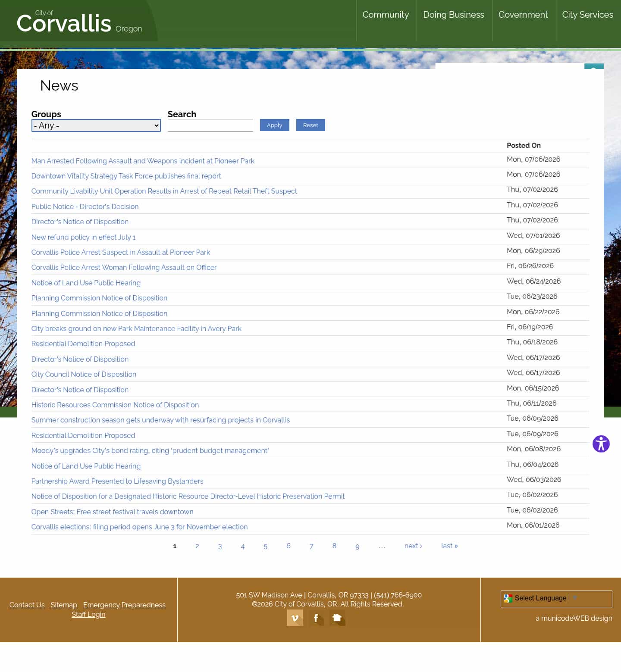Image resolution: width=621 pixels, height=672 pixels.
Task: Open the City Services menu
Action: pos(587,15)
